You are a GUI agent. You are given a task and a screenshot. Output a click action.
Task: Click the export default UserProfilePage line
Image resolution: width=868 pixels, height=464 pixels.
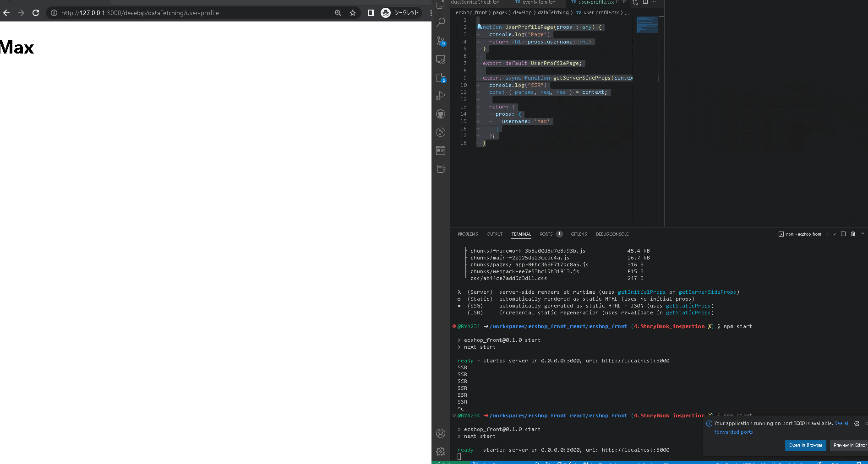[x=532, y=64]
